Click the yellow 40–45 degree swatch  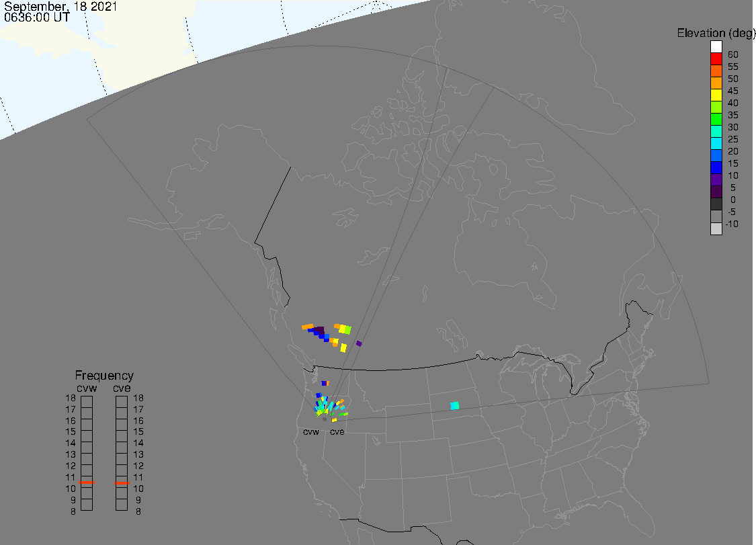[x=716, y=95]
